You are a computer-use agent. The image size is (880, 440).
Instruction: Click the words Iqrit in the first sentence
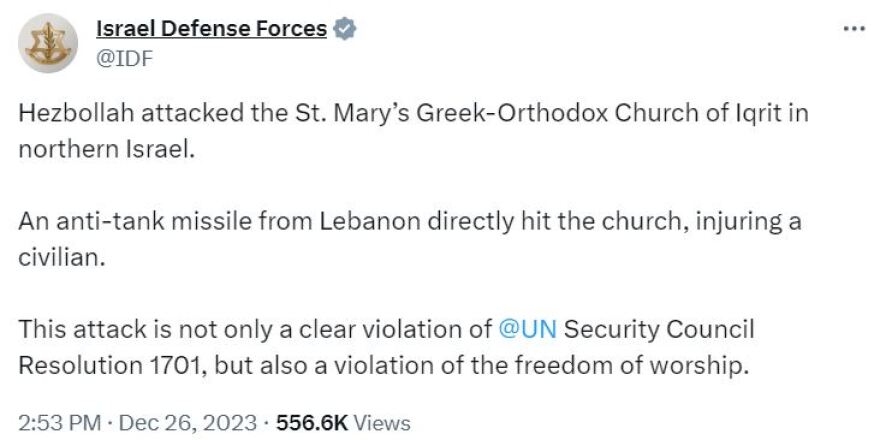pyautogui.click(x=759, y=112)
